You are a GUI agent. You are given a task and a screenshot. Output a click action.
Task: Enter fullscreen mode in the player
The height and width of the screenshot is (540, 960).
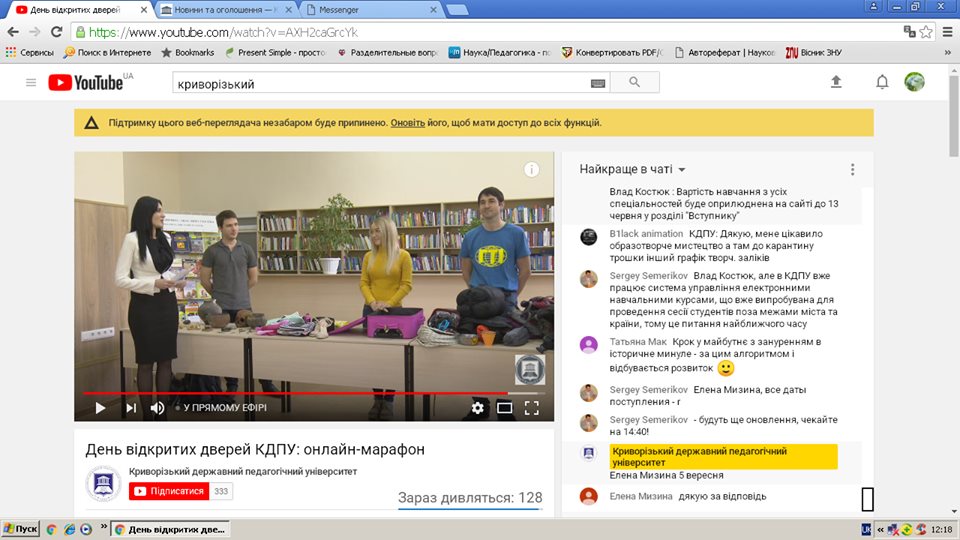tap(532, 407)
